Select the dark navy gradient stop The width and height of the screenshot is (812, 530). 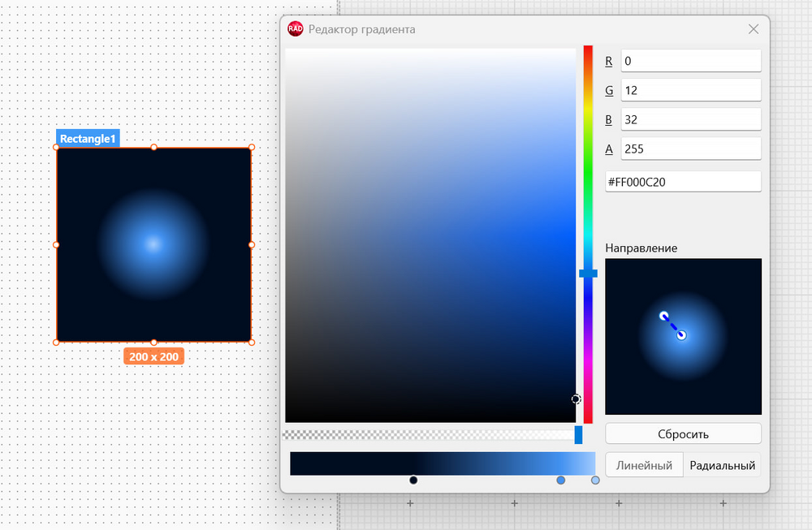[413, 480]
